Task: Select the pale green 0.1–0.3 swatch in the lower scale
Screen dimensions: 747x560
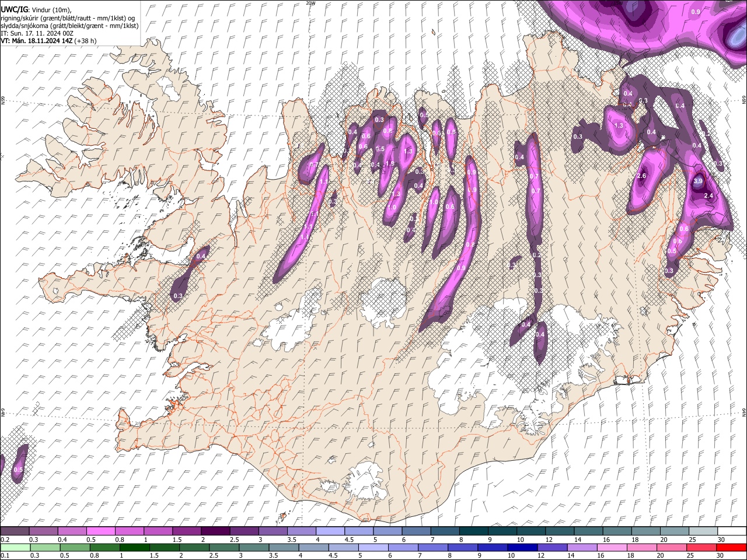Action: 15,548
